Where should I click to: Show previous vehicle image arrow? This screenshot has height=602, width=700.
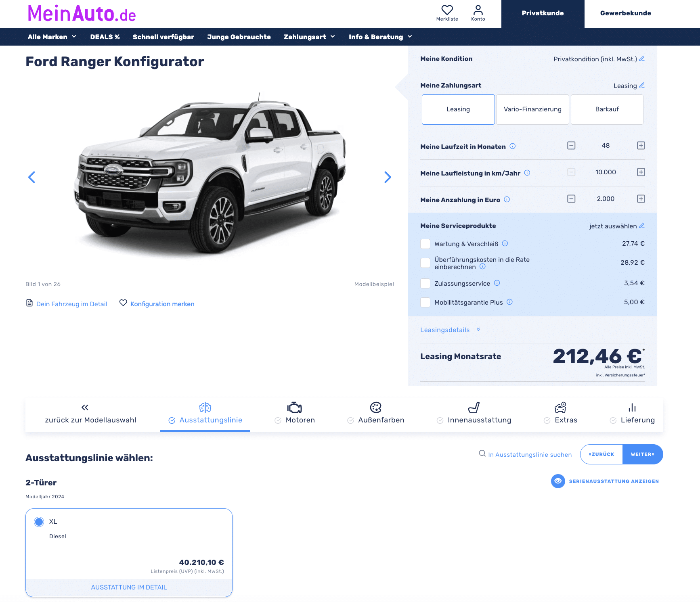31,177
